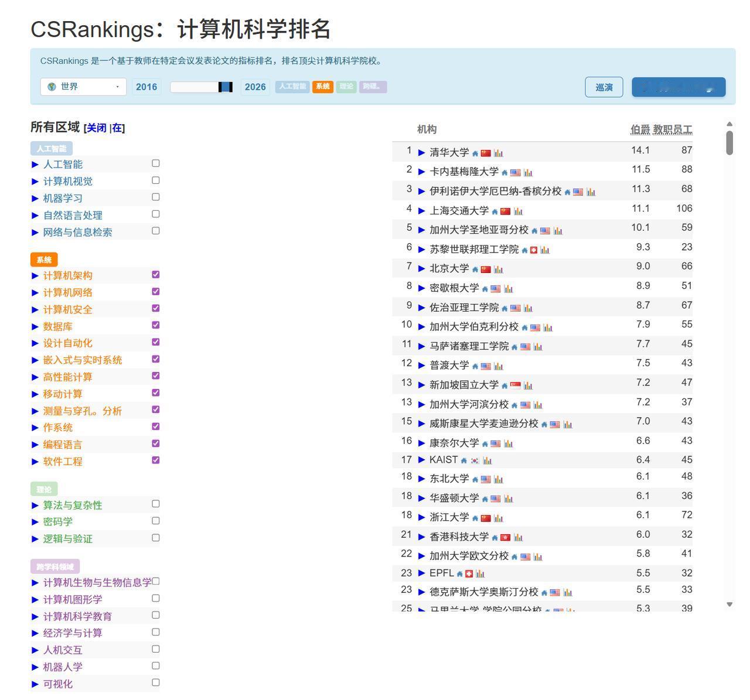Enable the 计算机视觉 checkbox
This screenshot has width=750, height=700.
point(156,180)
